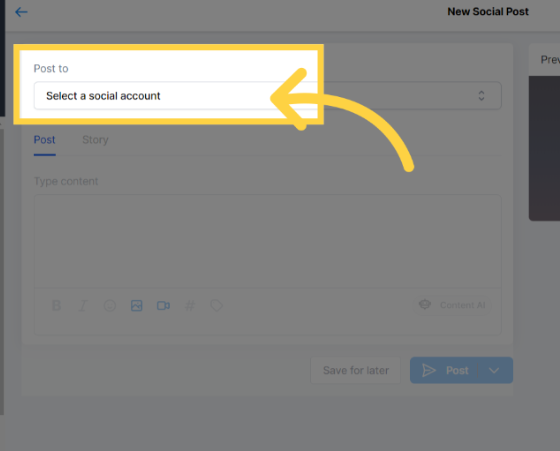Open the Select a social account dropdown
Viewport: 560px width, 451px height.
(x=268, y=96)
